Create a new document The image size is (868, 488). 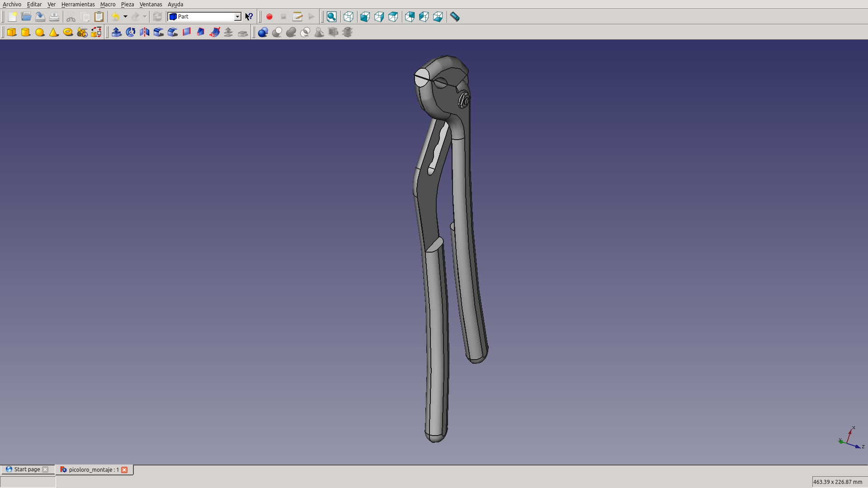(x=12, y=17)
